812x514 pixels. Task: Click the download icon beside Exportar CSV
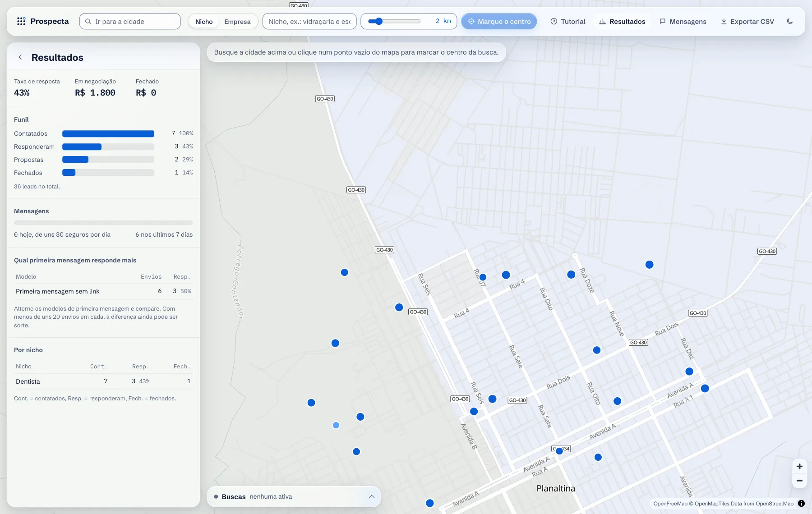coord(724,21)
